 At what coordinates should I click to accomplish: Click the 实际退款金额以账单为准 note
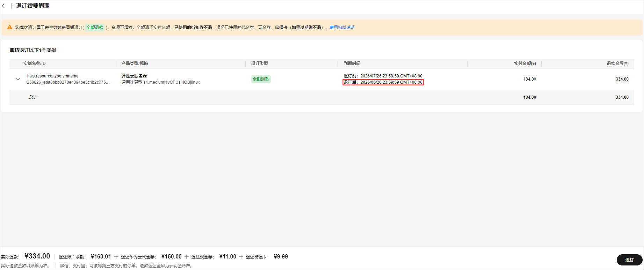pos(25,266)
